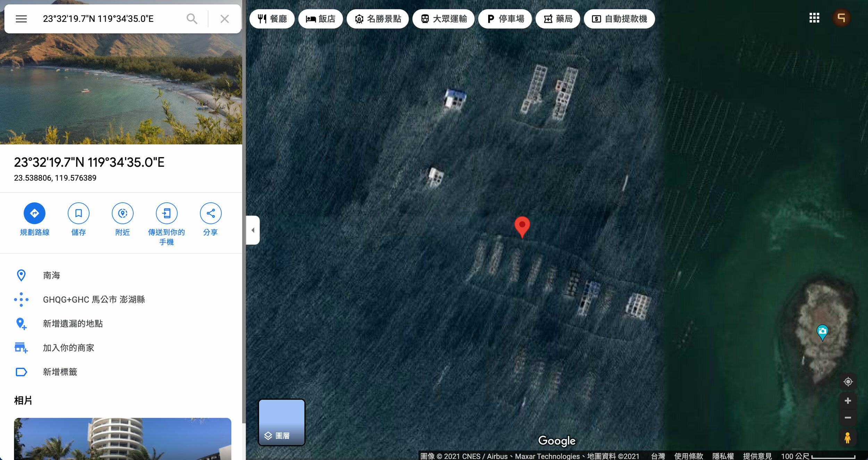Screen dimensions: 868x460
Task: Save location with 儲存 bookmark icon
Action: point(78,213)
